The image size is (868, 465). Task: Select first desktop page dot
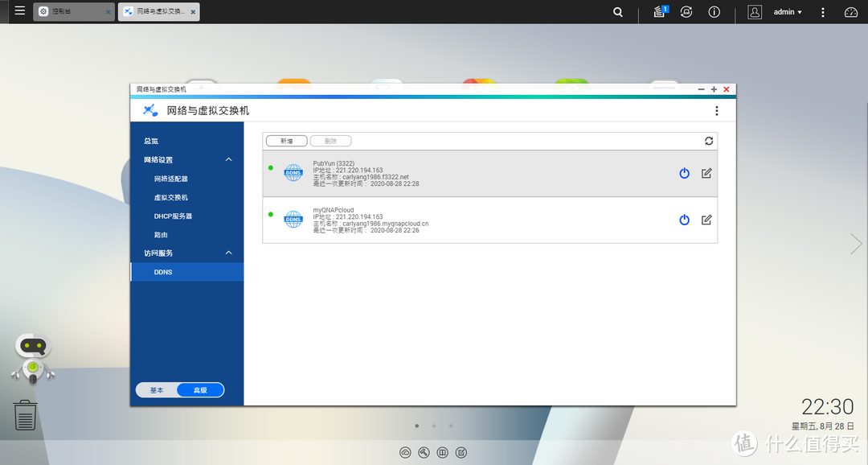coord(417,426)
